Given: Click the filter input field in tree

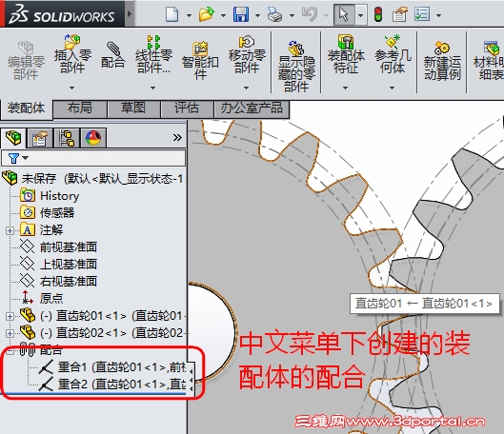Looking at the screenshot, I should click(93, 158).
